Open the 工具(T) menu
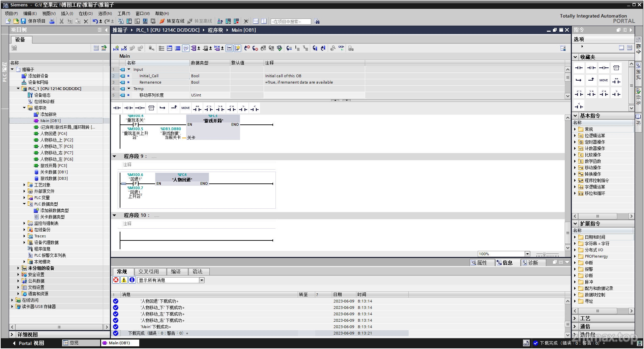This screenshot has width=644, height=349. pyautogui.click(x=124, y=13)
